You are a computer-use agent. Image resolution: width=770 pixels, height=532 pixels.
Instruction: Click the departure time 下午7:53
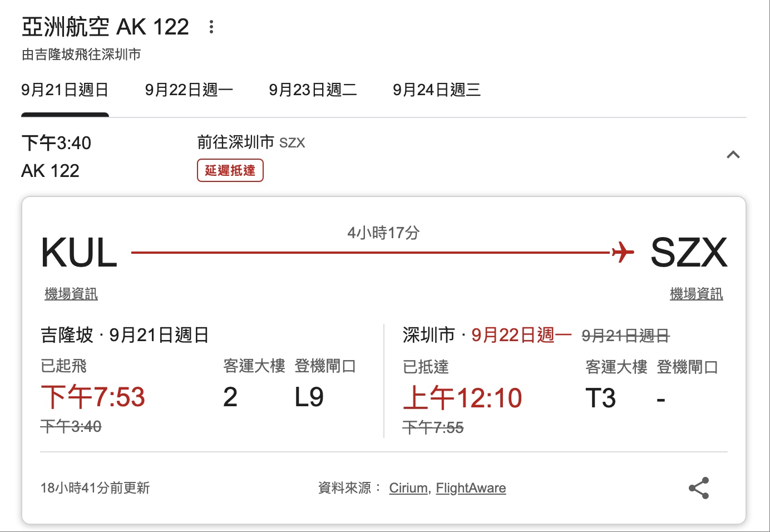pos(93,397)
